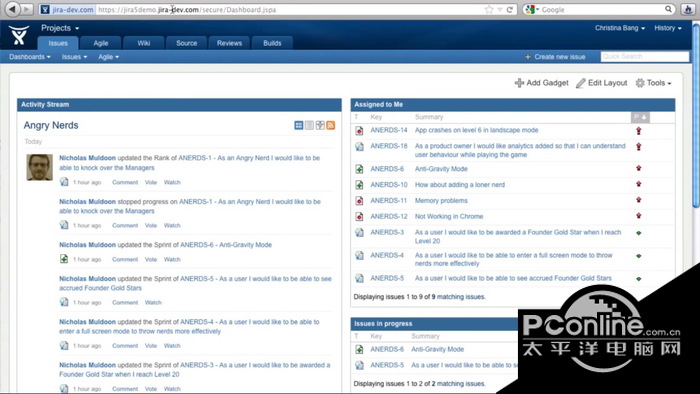Click the Create new issue plus icon
The image size is (700, 394).
[528, 57]
